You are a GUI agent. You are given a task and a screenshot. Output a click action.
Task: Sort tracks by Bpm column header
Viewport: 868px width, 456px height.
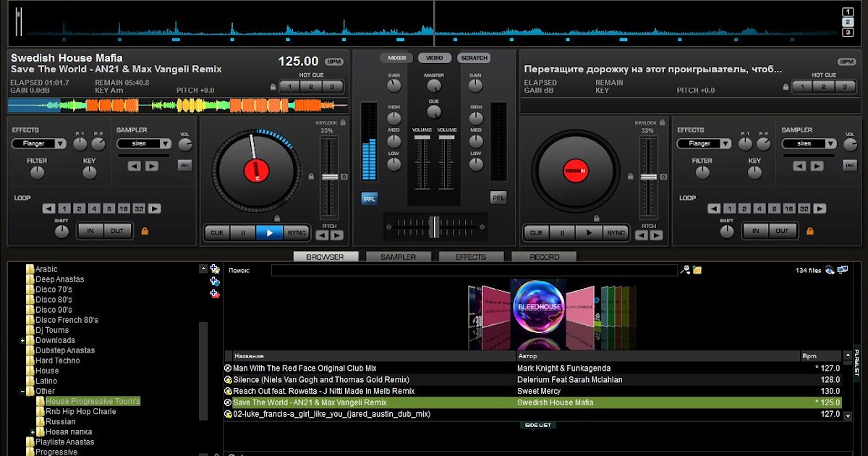coord(820,356)
